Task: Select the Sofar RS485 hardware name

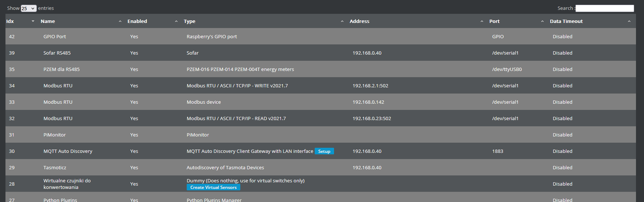Action: coord(57,53)
